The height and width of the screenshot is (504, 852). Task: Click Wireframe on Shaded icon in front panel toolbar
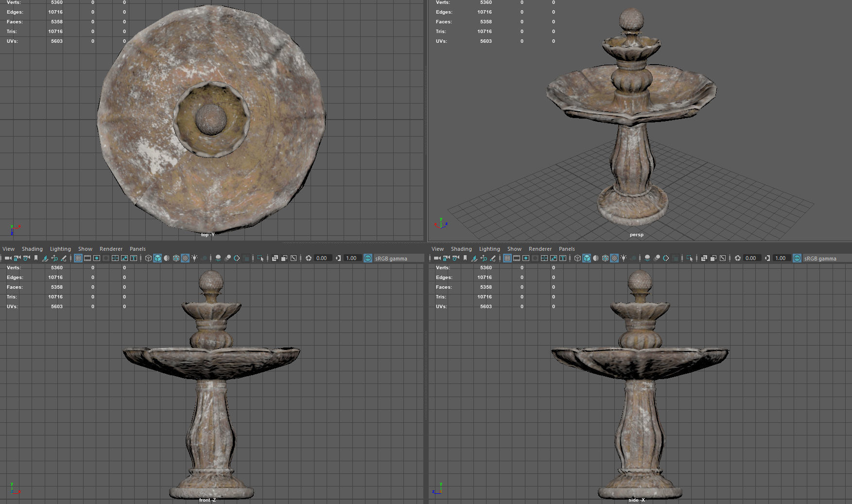click(x=176, y=258)
